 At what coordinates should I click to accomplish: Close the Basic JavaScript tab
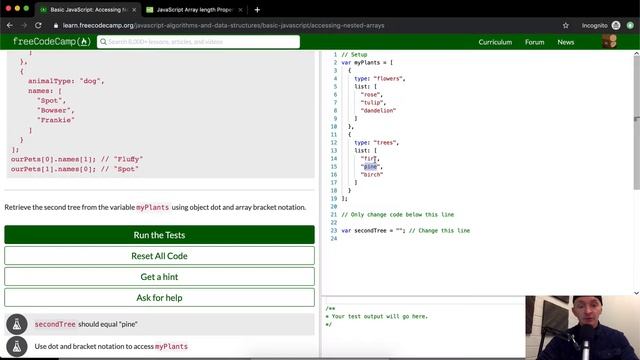pos(134,10)
